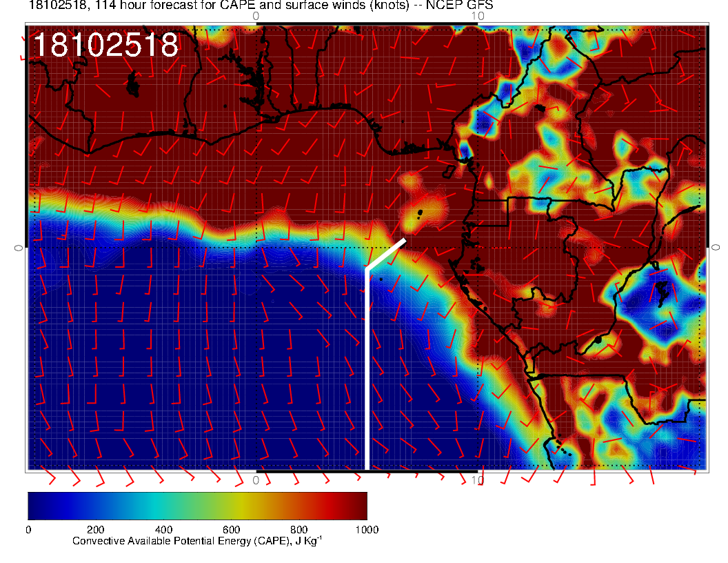Click the 400 tick label under the colorbar
The height and width of the screenshot is (563, 728).
[163, 530]
